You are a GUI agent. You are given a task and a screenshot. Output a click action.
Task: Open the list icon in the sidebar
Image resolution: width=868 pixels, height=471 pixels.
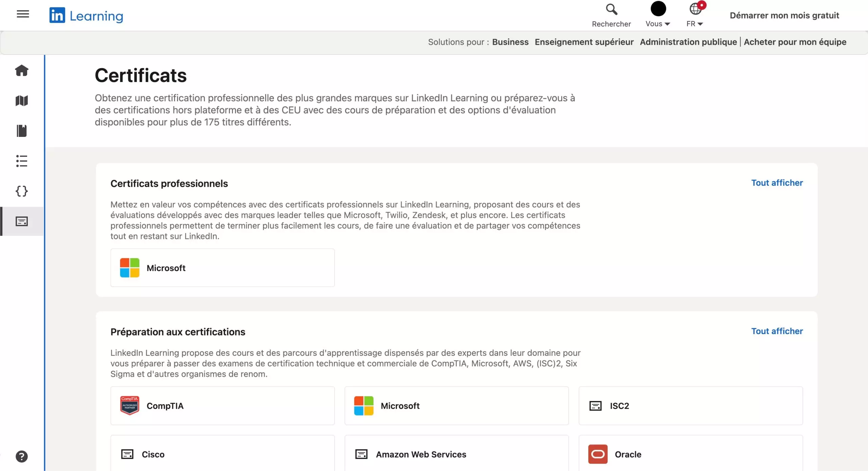[x=22, y=161]
